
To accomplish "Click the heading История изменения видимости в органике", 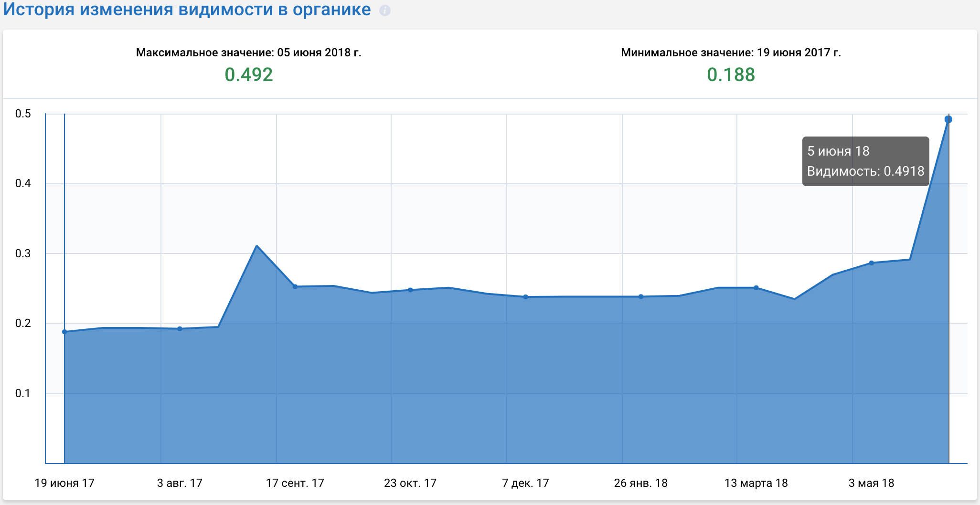I will click(x=187, y=10).
